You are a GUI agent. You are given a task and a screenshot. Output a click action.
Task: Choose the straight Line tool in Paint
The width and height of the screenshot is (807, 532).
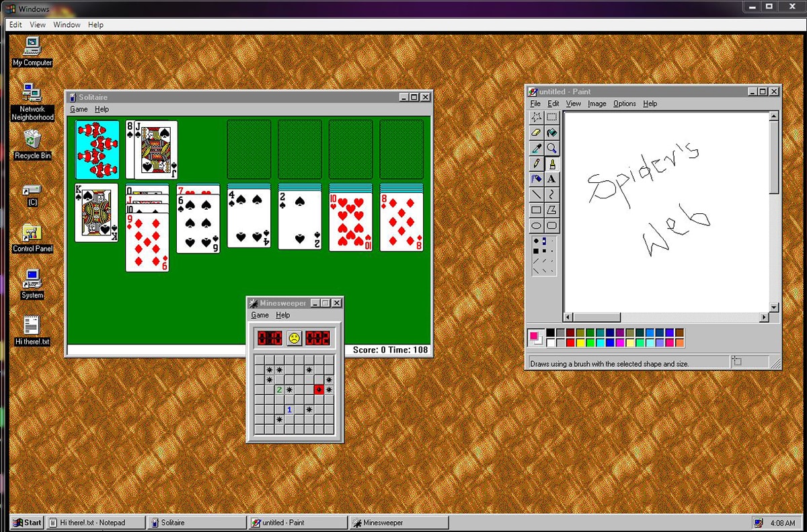pos(537,194)
